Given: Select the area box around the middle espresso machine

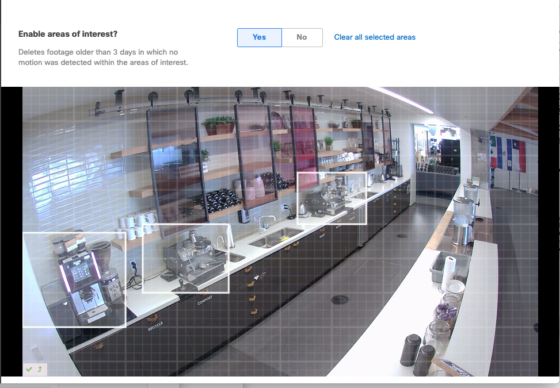Looking at the screenshot, I should coord(186,259).
